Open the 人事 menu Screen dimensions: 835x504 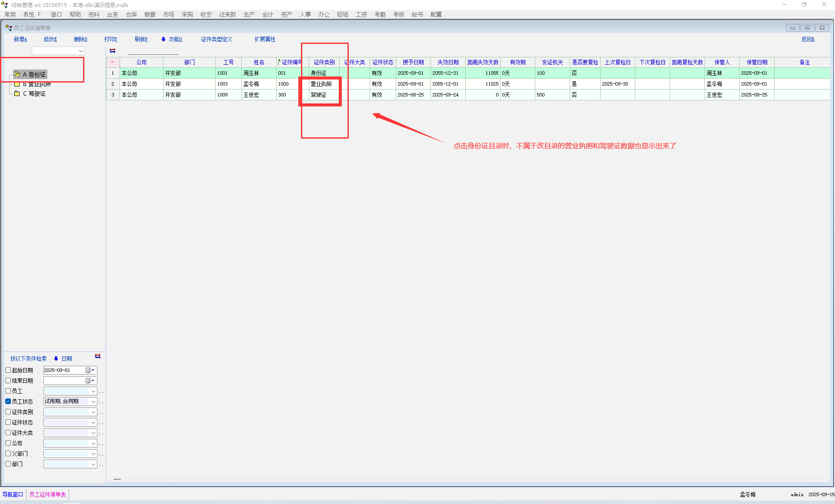click(305, 14)
